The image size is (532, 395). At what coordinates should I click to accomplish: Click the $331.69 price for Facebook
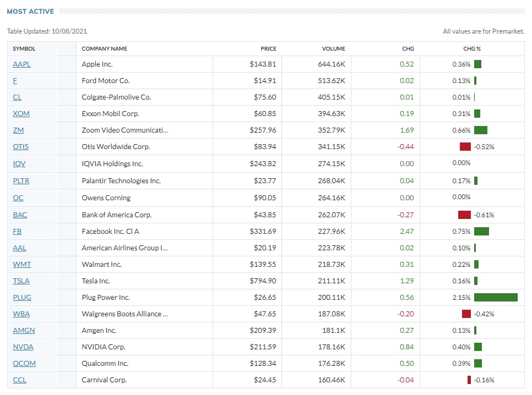click(263, 232)
